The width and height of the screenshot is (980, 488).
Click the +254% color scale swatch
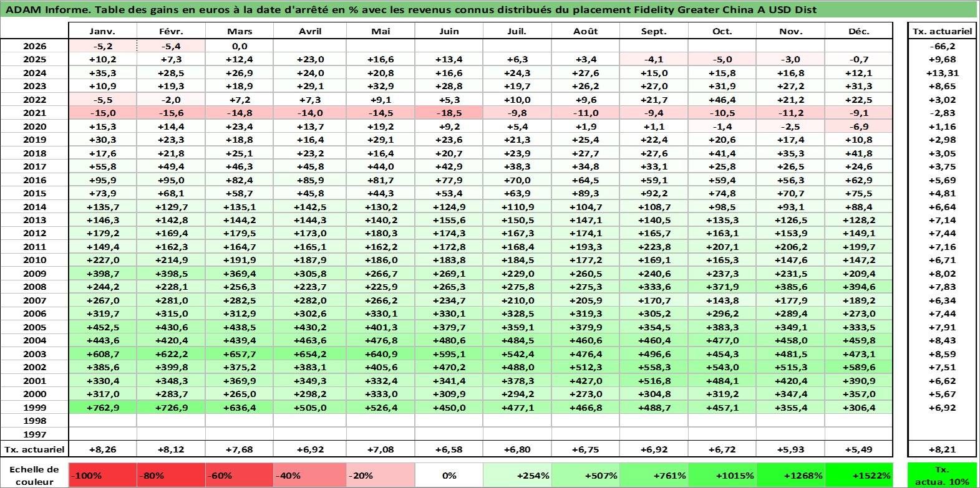coord(517,475)
